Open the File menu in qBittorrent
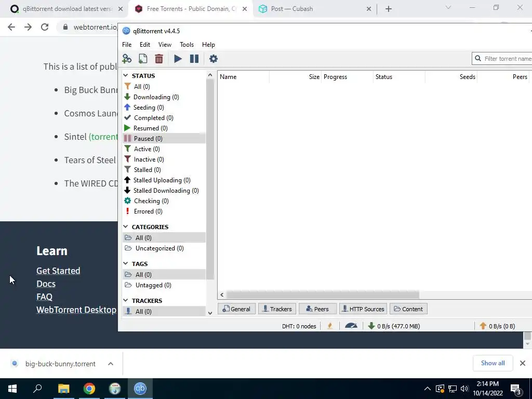This screenshot has height=399, width=532. 127,45
